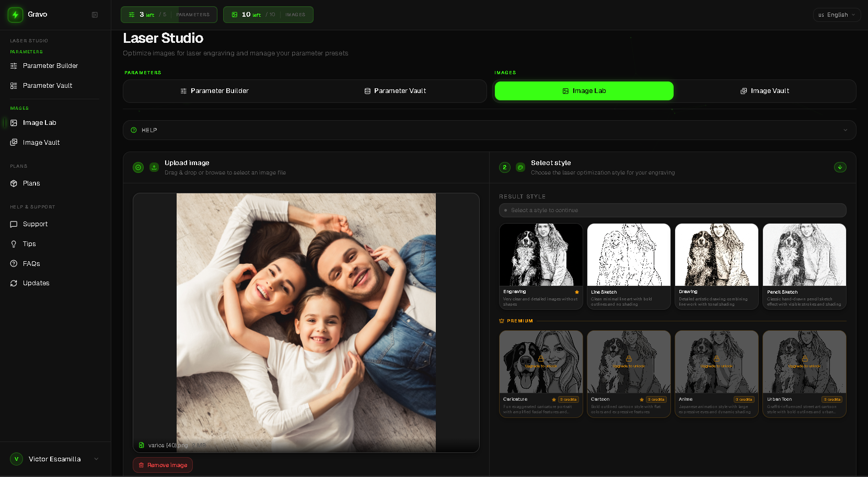Switch to the Image Lab tab
The image size is (868, 477).
pyautogui.click(x=584, y=90)
